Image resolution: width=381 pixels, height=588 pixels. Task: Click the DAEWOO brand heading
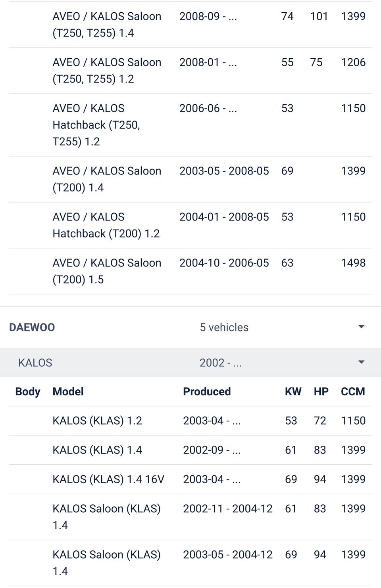coord(32,328)
